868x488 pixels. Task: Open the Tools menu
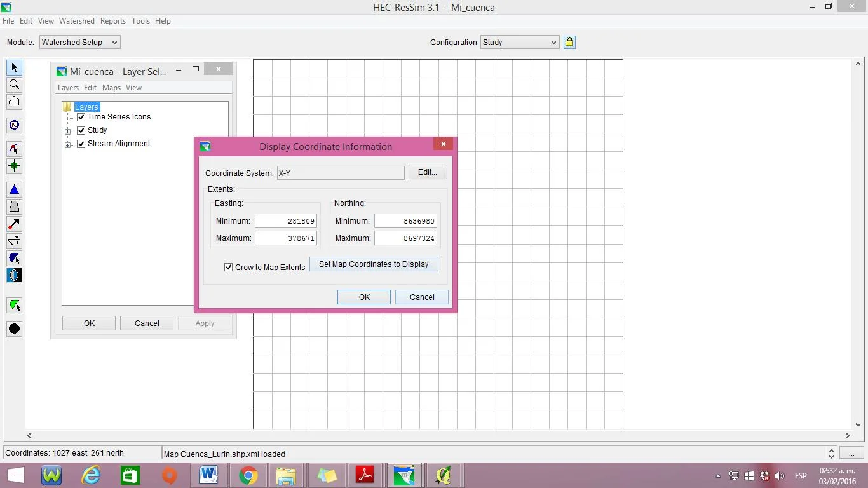pos(140,21)
